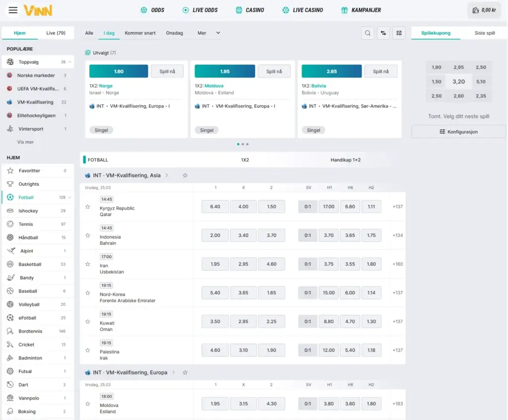Favorite the Nord-Korea match
508x420 pixels.
click(88, 293)
